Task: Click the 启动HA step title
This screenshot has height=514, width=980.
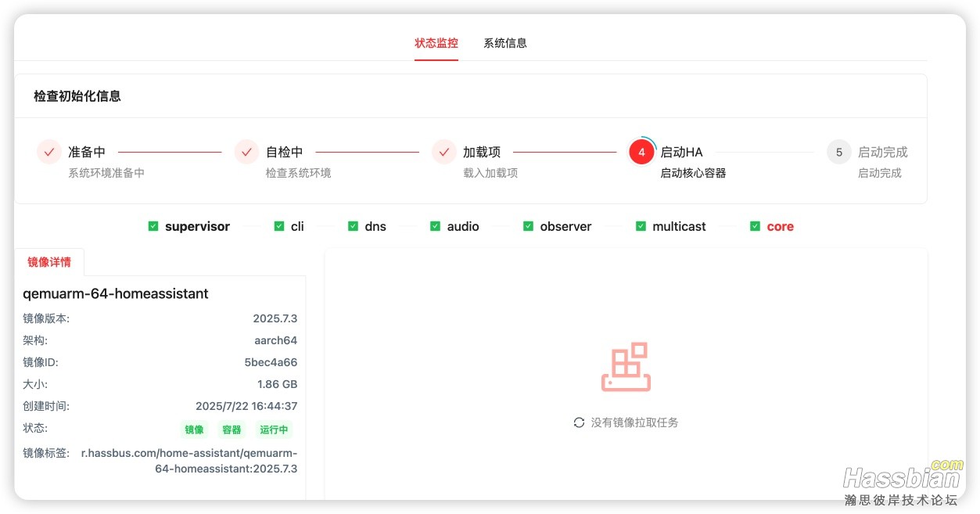Action: (682, 152)
